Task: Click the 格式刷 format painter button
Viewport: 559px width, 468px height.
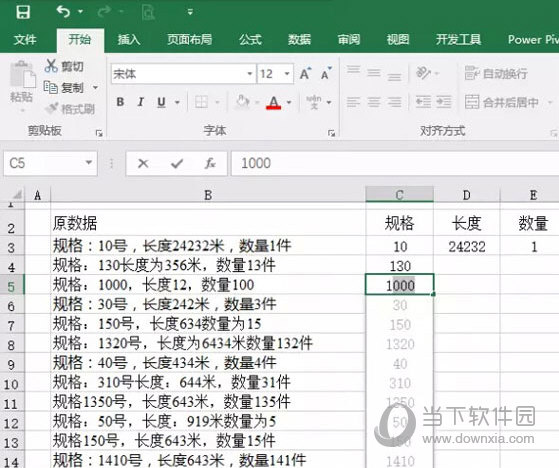Action: coord(70,109)
